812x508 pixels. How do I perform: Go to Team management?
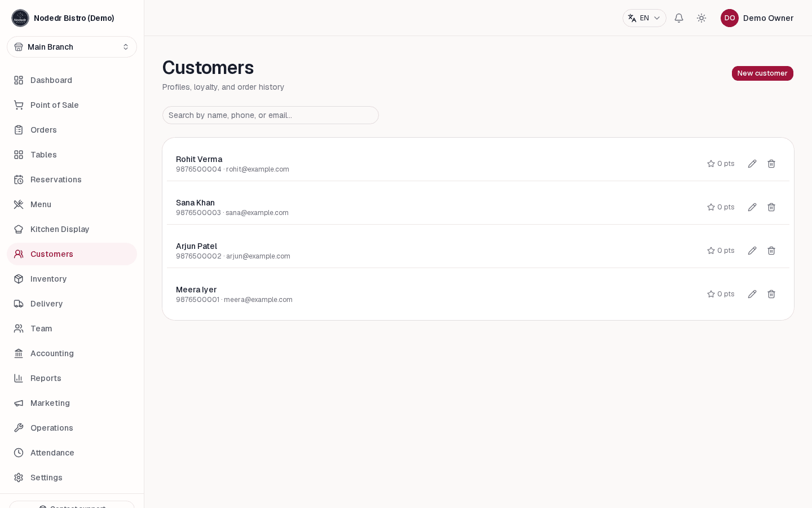click(x=72, y=329)
